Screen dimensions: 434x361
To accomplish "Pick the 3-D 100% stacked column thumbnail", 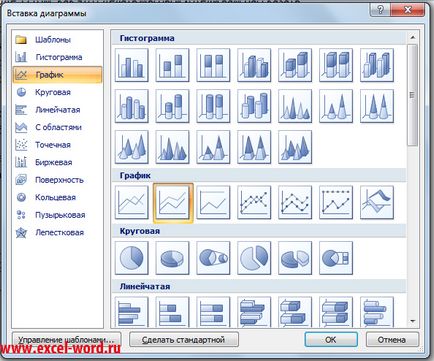I will [x=336, y=65].
